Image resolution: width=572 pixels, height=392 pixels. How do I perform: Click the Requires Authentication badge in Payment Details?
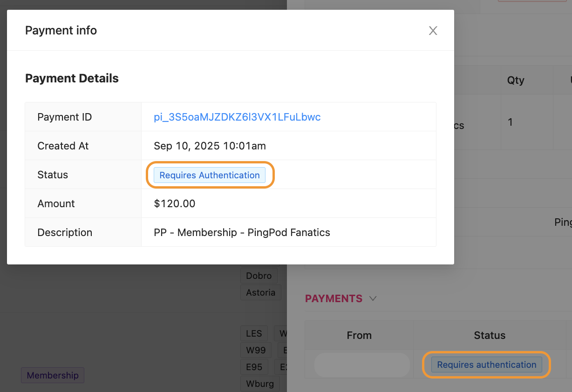(x=210, y=175)
